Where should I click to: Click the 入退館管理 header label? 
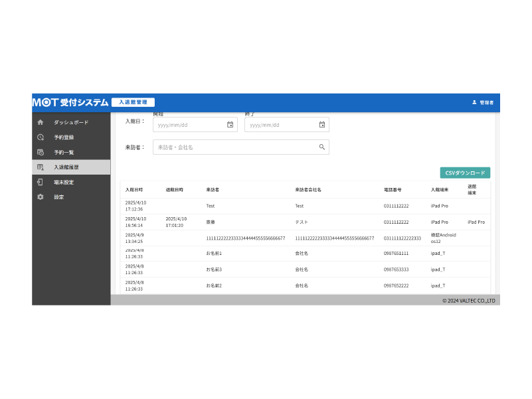point(133,102)
